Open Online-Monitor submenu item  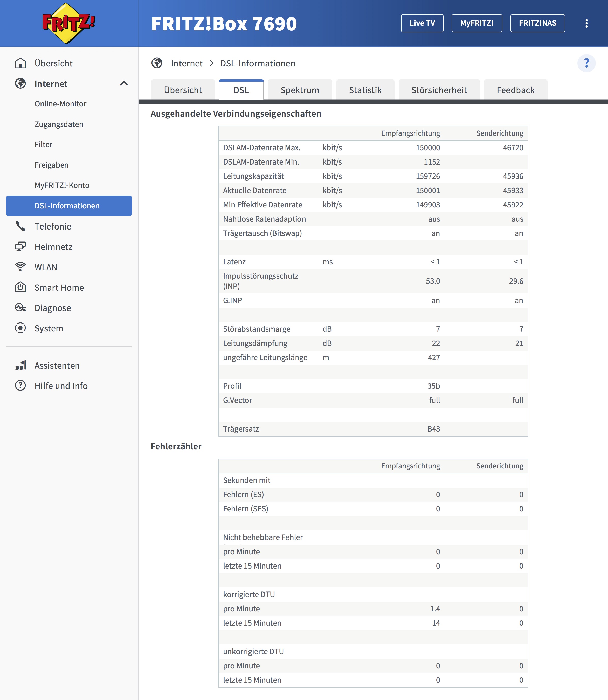pyautogui.click(x=60, y=104)
